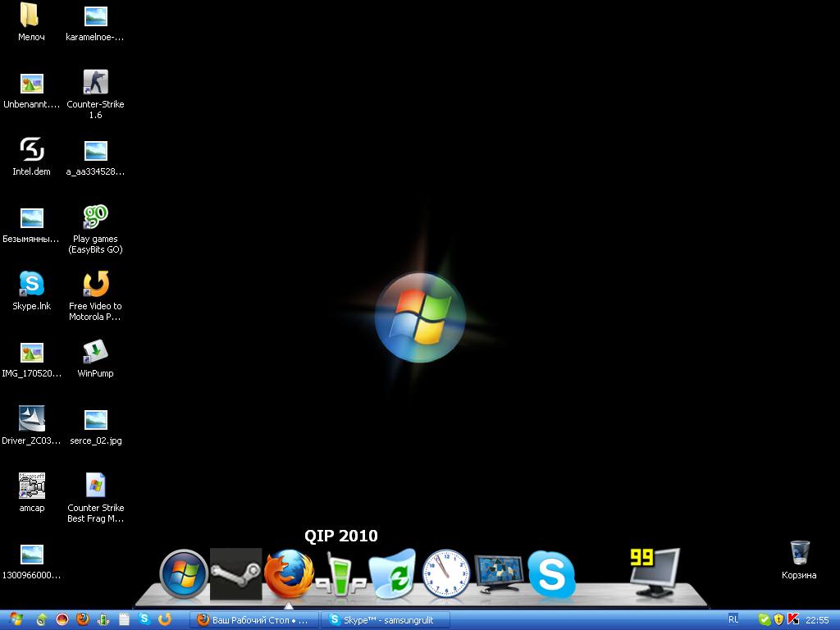The width and height of the screenshot is (840, 630).
Task: Click the red round quick launch icon
Action: pyautogui.click(x=62, y=620)
